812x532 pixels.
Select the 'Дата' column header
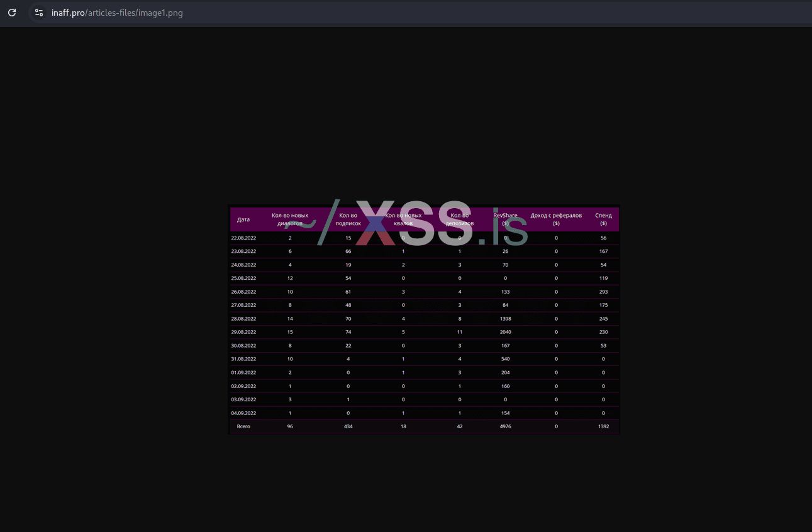pos(243,219)
